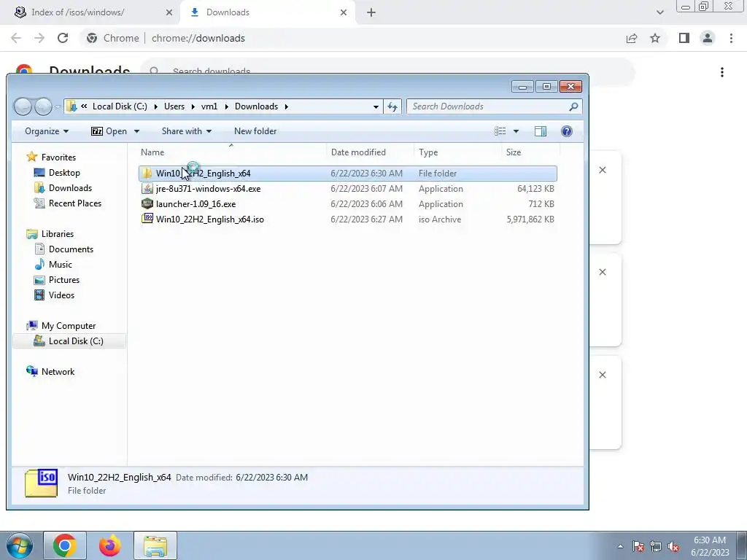Remove the second download card from list
The height and width of the screenshot is (560, 747).
tap(602, 272)
